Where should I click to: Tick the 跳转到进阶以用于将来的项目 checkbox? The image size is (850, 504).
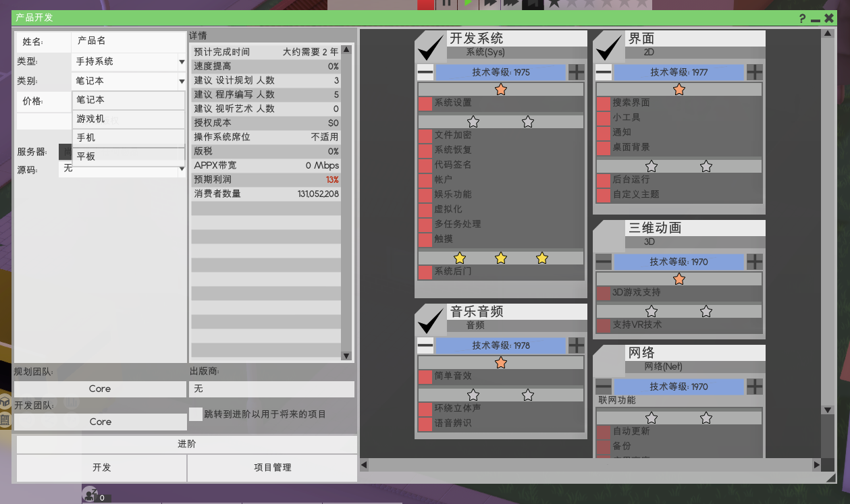click(196, 414)
